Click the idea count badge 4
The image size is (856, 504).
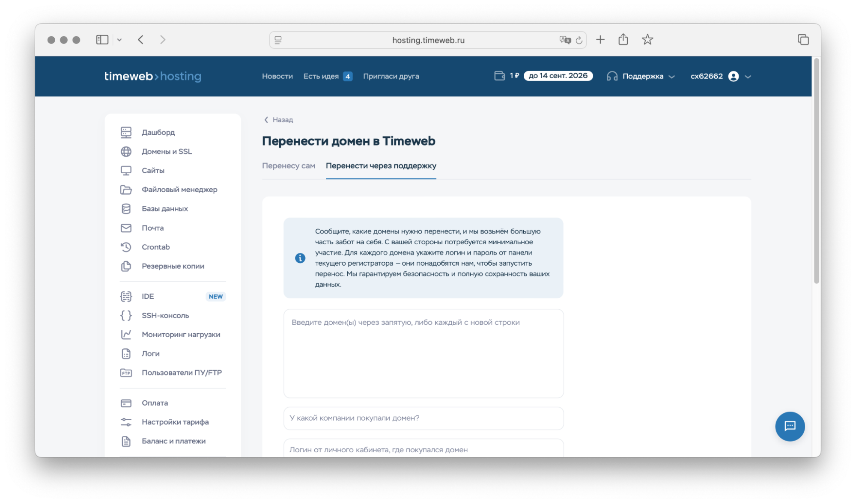coord(348,77)
